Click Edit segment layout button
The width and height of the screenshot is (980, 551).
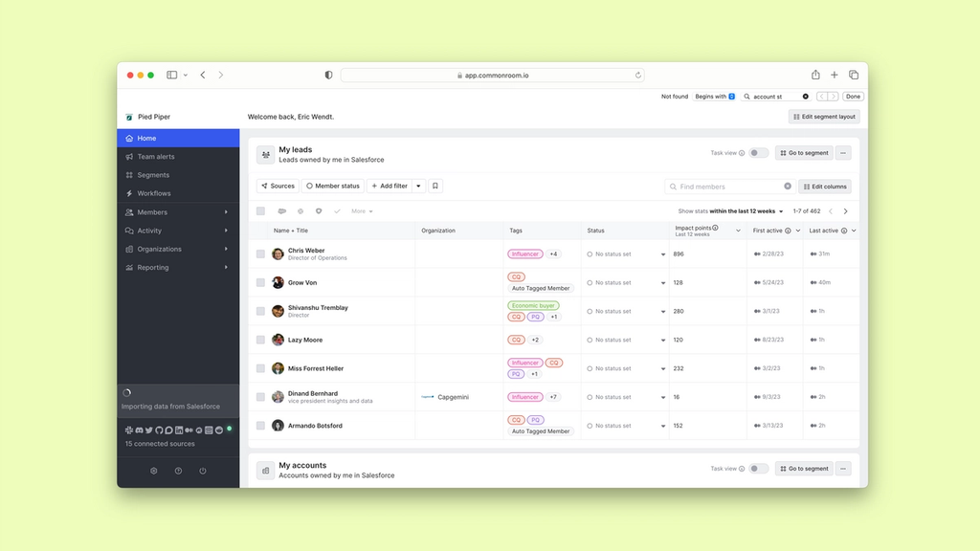point(824,117)
